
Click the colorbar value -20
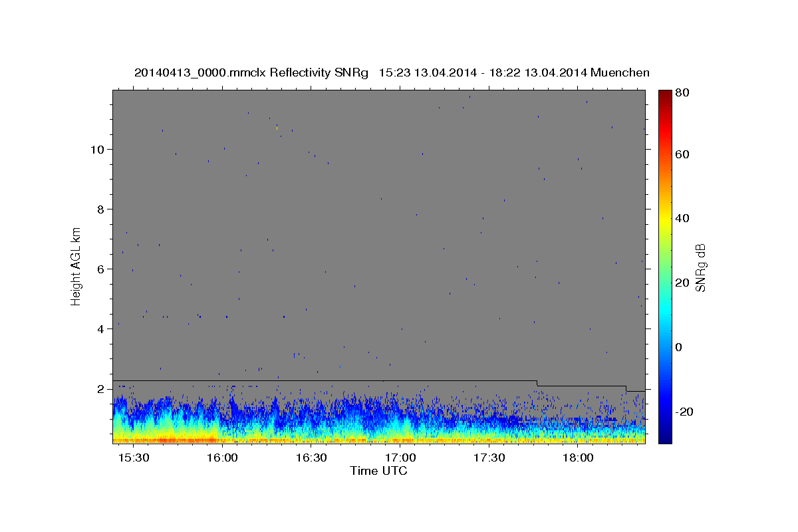click(684, 412)
